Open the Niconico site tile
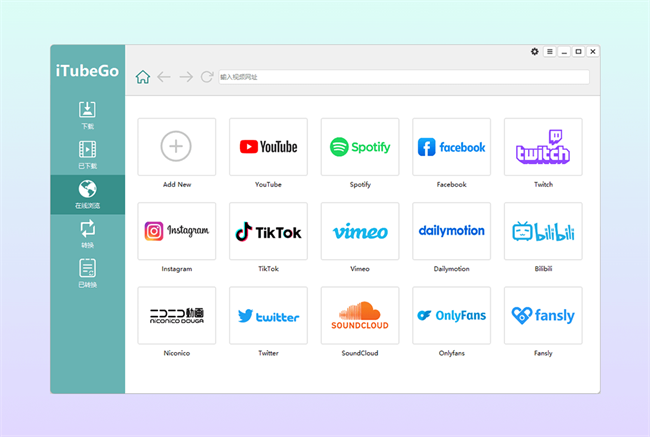This screenshot has width=650, height=437. coord(177,316)
